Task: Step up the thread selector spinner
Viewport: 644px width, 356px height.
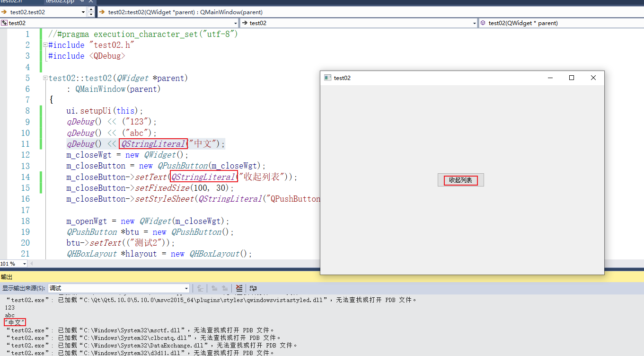Action: tap(91, 9)
